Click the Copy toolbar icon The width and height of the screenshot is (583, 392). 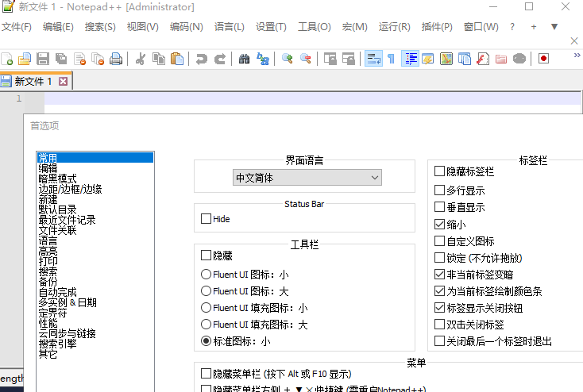(x=159, y=59)
